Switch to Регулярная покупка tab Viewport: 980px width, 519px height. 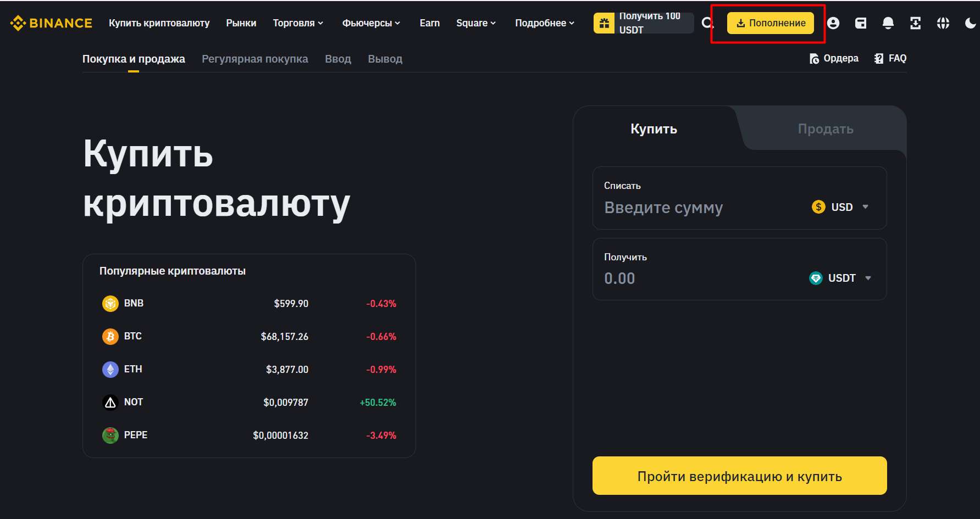[x=255, y=59]
